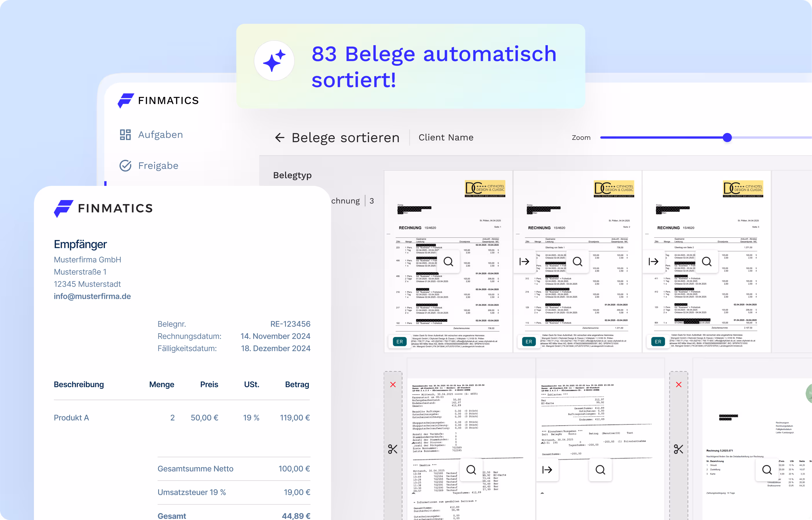Click the 83 Belege automatisch sortiert banner text

[x=434, y=67]
